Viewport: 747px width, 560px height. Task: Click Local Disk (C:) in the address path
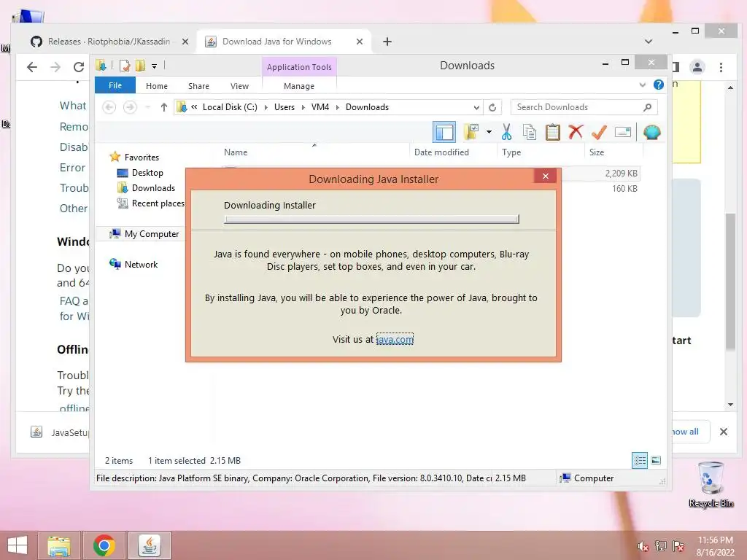(230, 107)
